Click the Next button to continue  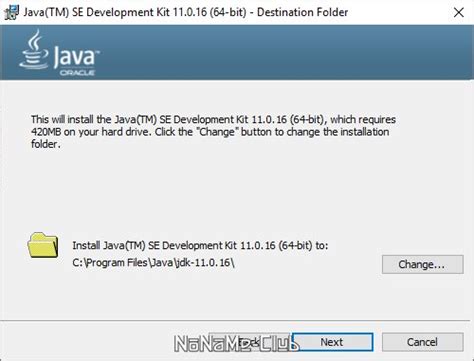[333, 342]
